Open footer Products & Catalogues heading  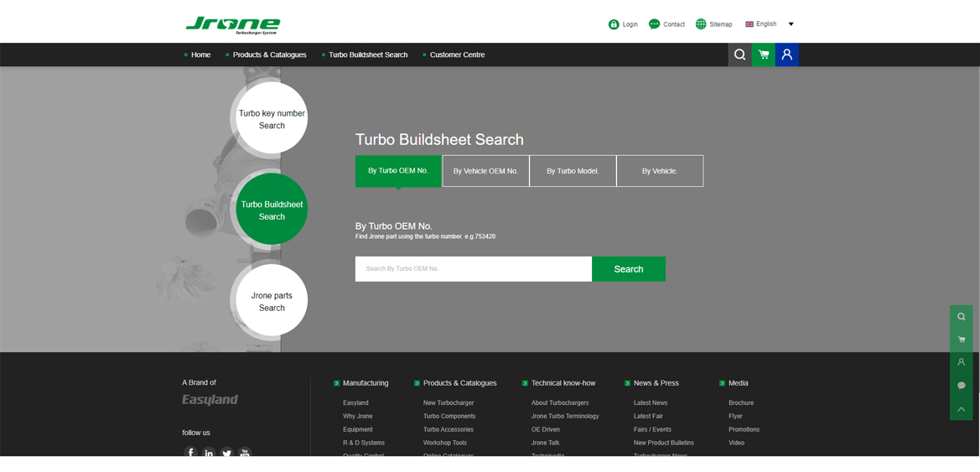point(460,383)
